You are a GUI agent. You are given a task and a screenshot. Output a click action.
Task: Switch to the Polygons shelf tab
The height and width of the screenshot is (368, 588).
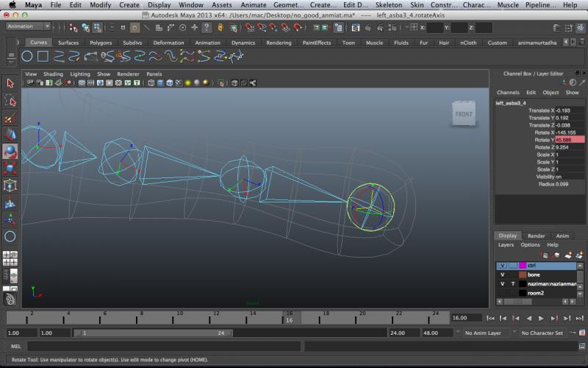(x=101, y=43)
